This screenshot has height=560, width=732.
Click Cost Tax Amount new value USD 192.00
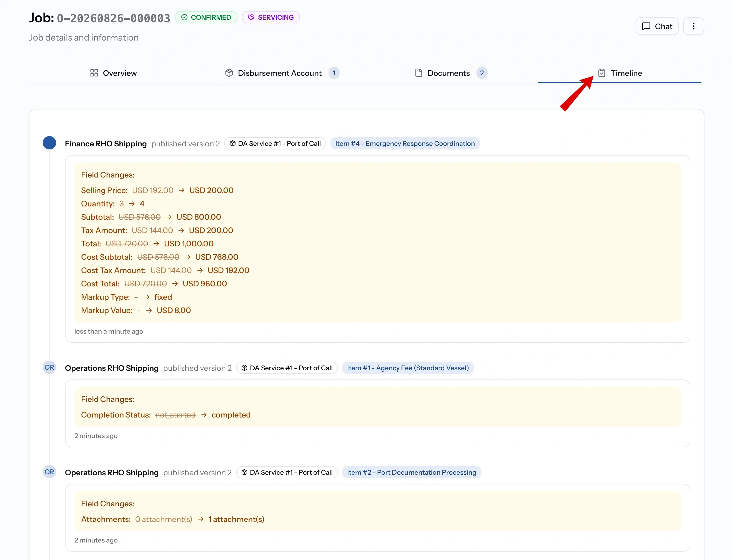[228, 270]
